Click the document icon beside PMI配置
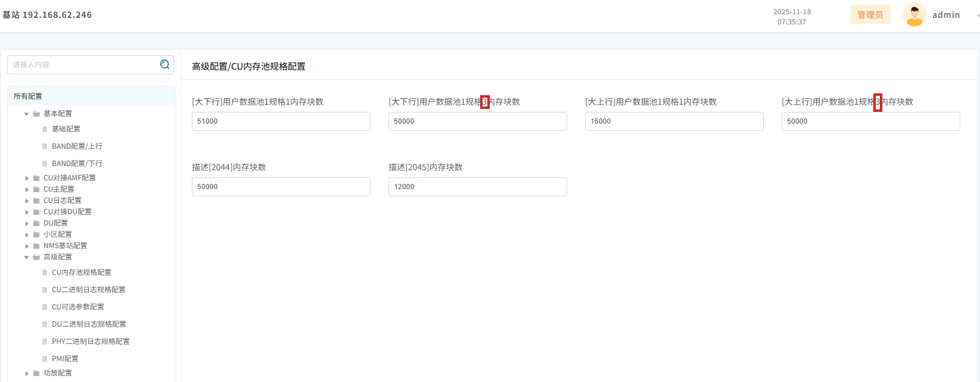This screenshot has width=980, height=382. tap(45, 359)
